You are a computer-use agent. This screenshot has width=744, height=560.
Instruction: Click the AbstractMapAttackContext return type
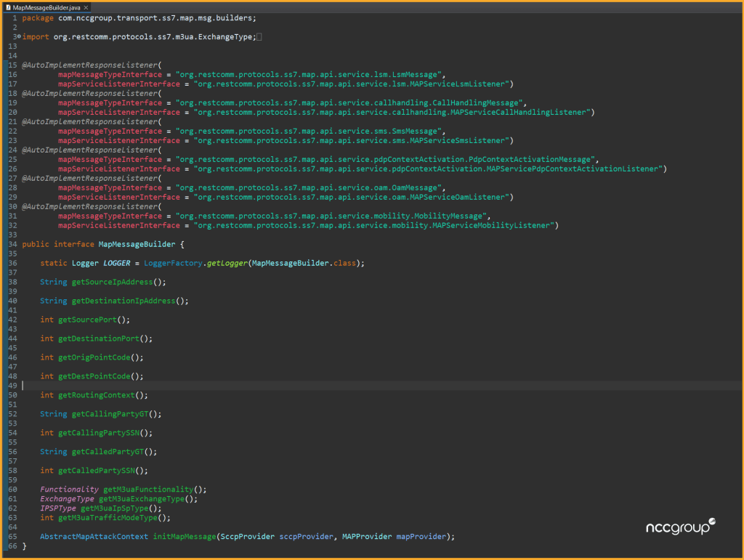click(94, 537)
